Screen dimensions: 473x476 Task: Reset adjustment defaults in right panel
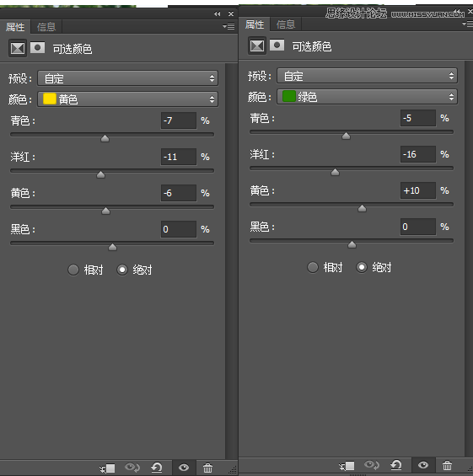[x=396, y=465]
